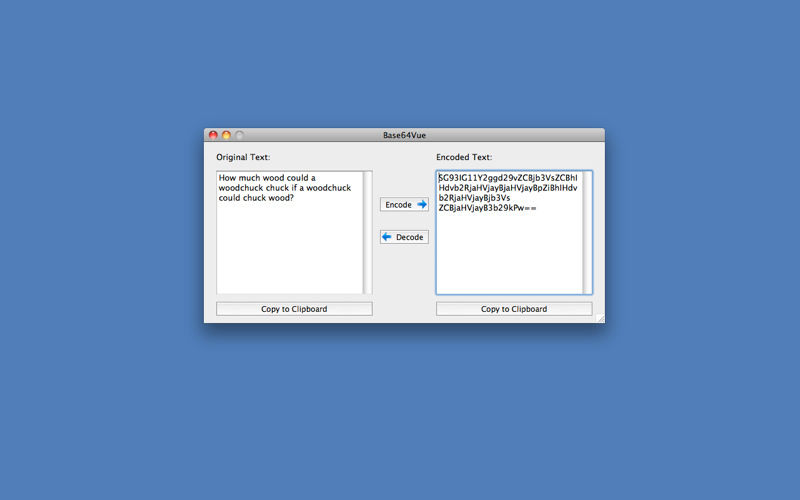Click the encoded line ending 'kPw=='

point(487,208)
